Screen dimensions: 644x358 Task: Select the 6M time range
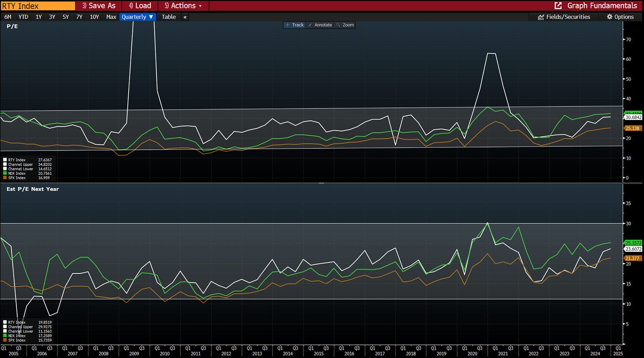[8, 17]
